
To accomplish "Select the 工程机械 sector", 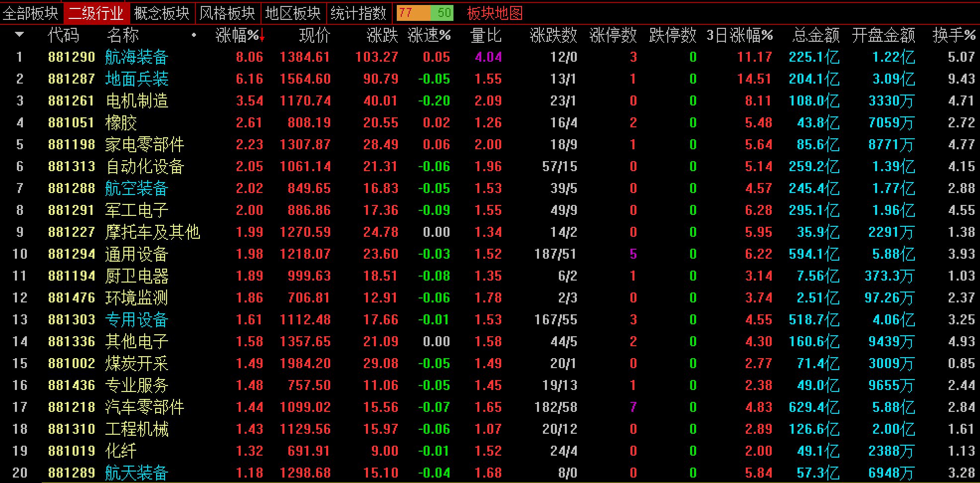I will coord(137,429).
